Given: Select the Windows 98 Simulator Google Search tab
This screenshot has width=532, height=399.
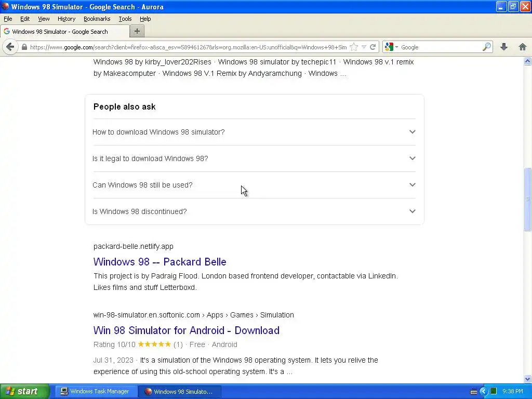Looking at the screenshot, I should pyautogui.click(x=65, y=32).
